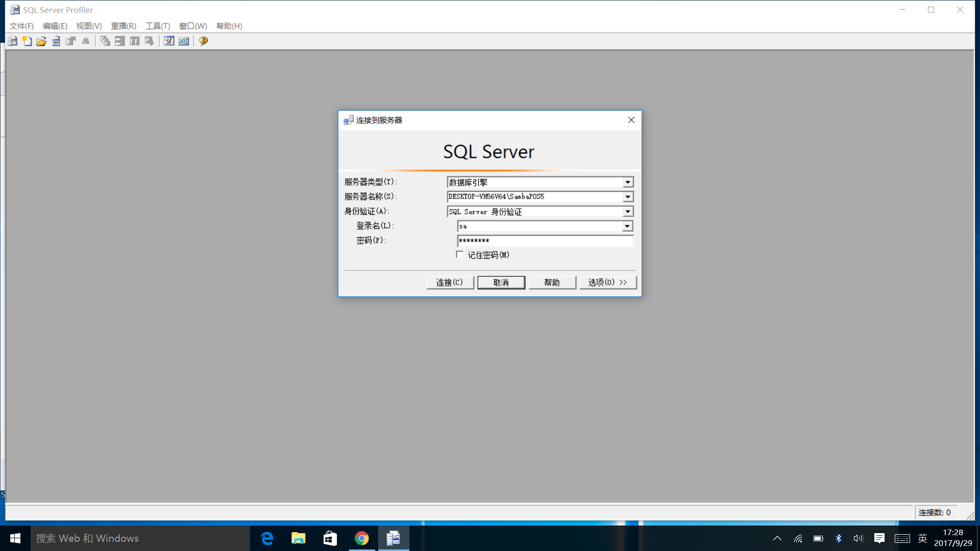Open the 编辑(E) menu
This screenshot has height=551, width=980.
[x=55, y=26]
